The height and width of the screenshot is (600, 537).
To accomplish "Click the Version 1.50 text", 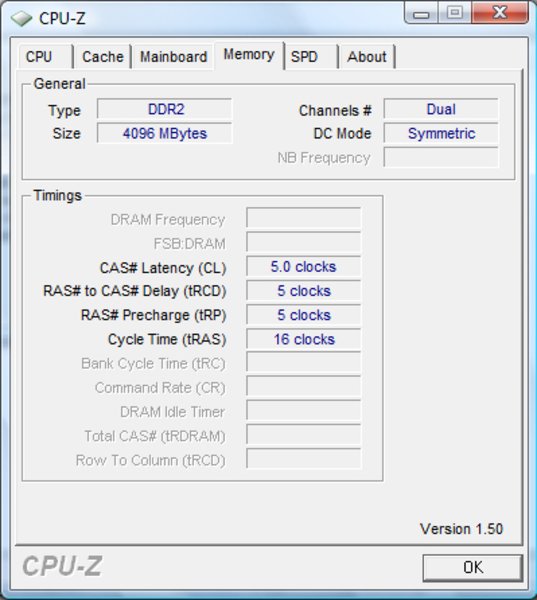I will tap(461, 529).
